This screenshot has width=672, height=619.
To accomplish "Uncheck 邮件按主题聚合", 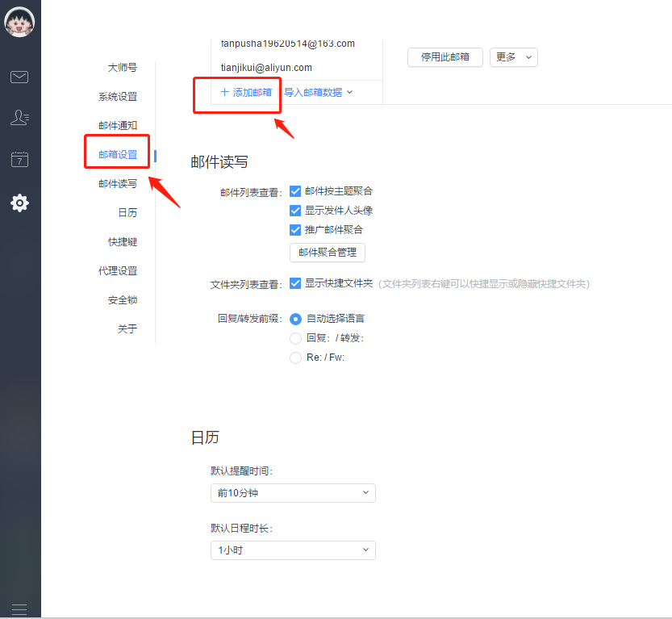I will (295, 192).
